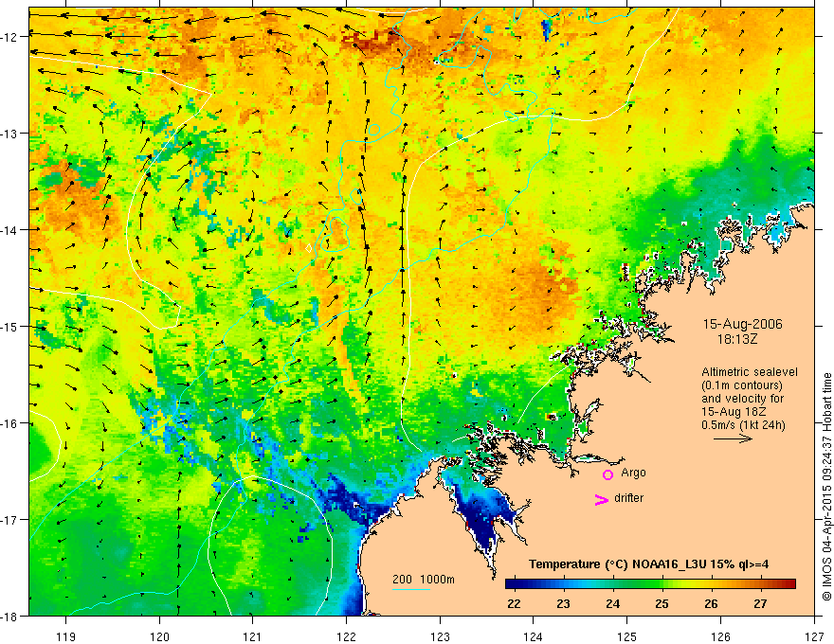This screenshot has height=644, width=834.
Task: Click color bar tick label 25
Action: 662,603
